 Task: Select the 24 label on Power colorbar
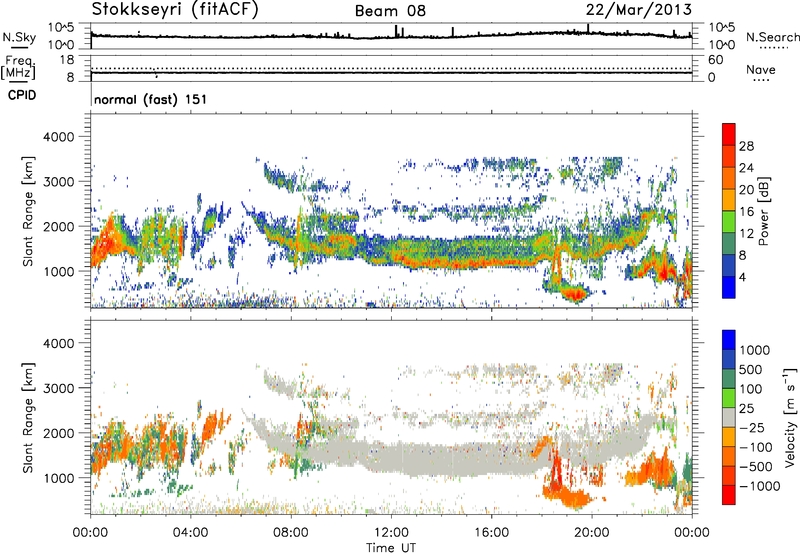746,168
